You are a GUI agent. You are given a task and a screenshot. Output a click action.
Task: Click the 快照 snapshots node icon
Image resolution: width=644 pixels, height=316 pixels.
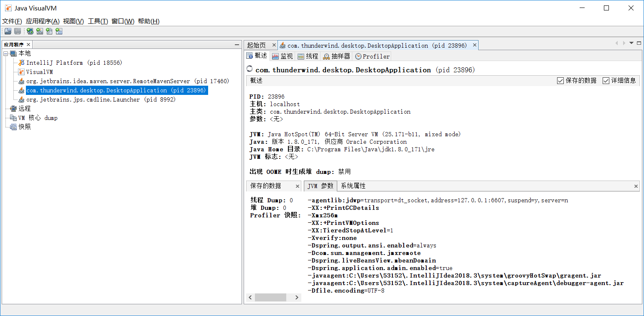pyautogui.click(x=14, y=127)
